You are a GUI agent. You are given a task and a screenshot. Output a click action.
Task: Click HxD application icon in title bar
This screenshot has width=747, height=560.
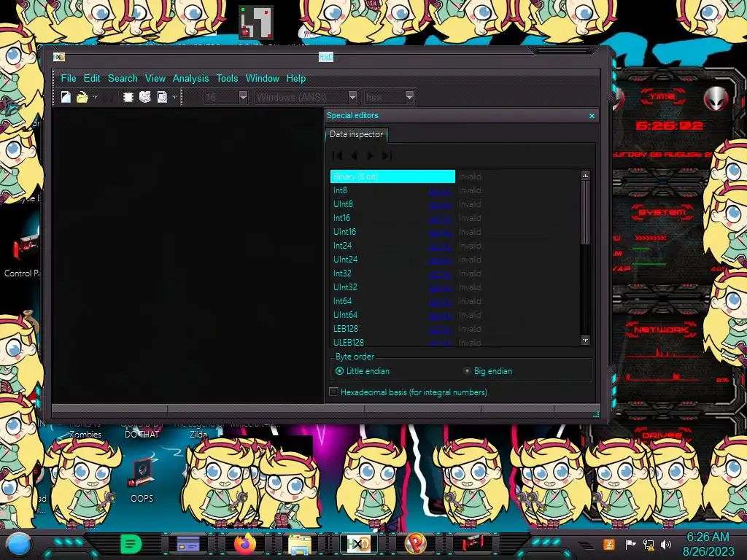58,57
